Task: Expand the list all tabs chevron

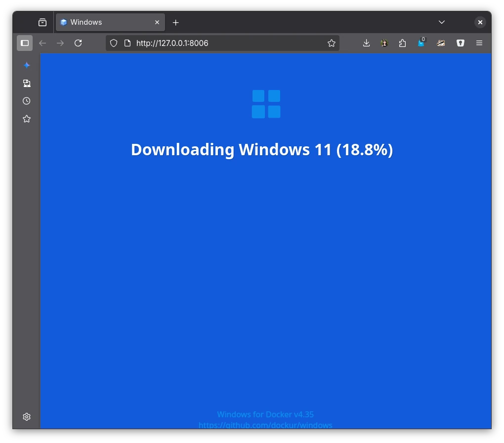Action: (442, 22)
